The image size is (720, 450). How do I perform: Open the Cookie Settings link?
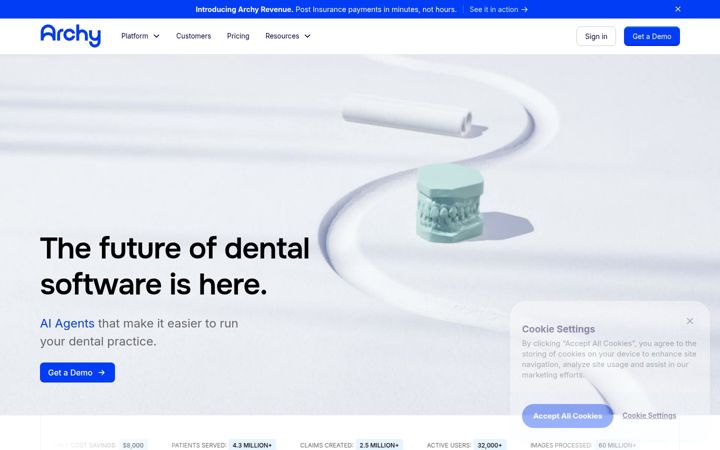(x=649, y=415)
